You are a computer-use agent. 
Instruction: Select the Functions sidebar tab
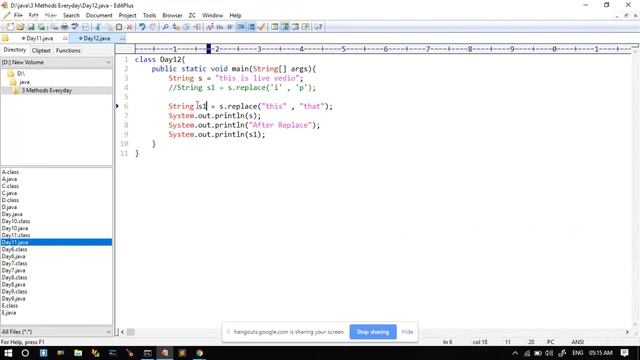[68, 51]
